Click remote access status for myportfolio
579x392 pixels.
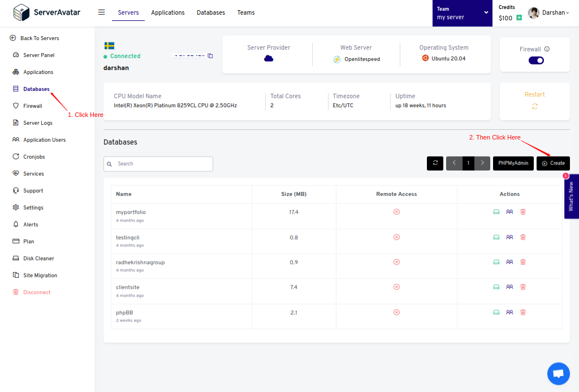[396, 212]
